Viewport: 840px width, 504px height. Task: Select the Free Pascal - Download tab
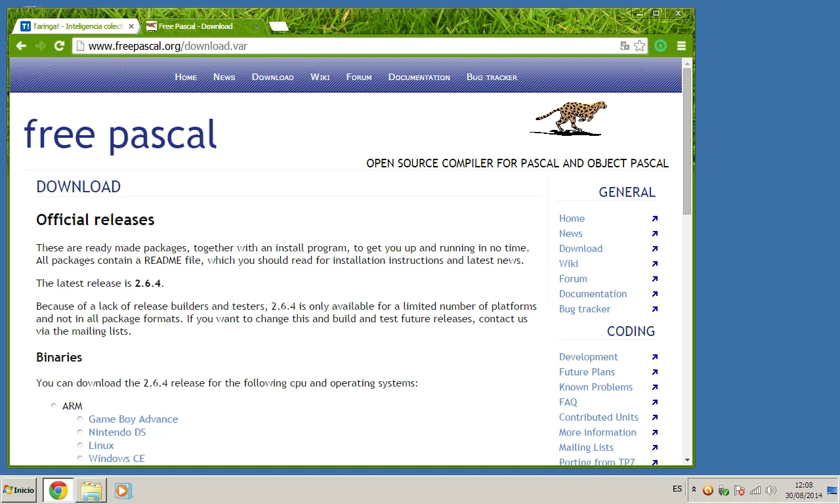[203, 26]
